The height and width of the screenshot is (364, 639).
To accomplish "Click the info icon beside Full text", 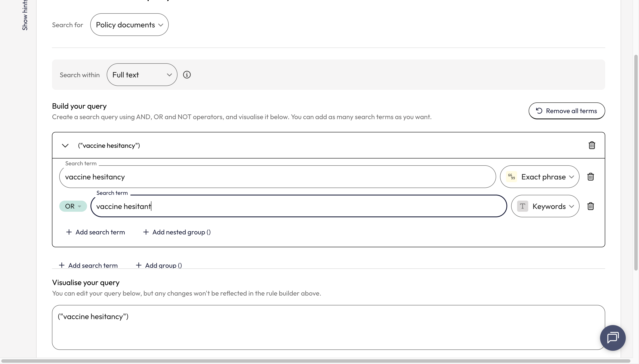I will coord(187,75).
